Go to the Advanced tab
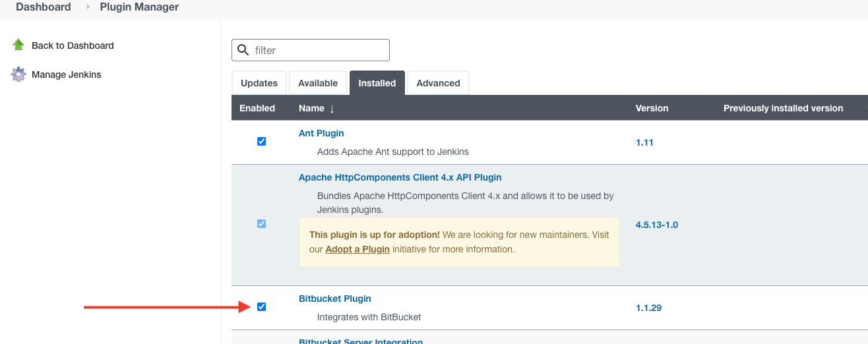Image resolution: width=868 pixels, height=344 pixels. pyautogui.click(x=438, y=83)
